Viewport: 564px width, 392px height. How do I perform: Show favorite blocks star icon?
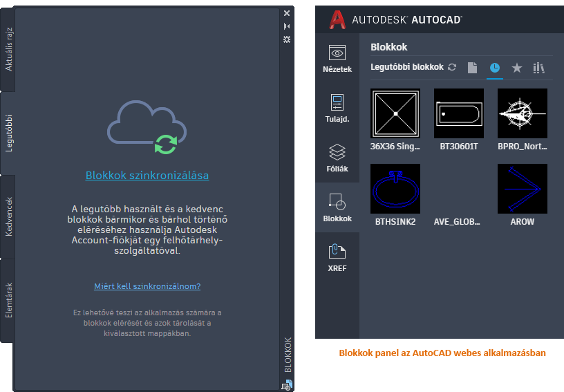517,68
